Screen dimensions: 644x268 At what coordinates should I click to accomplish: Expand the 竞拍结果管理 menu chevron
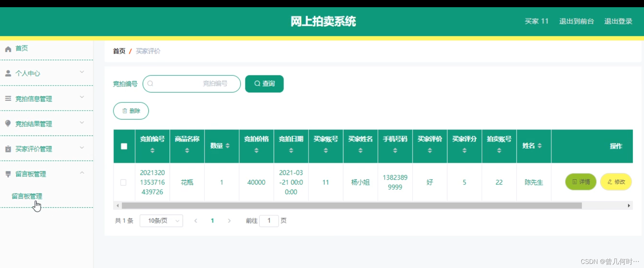point(82,123)
